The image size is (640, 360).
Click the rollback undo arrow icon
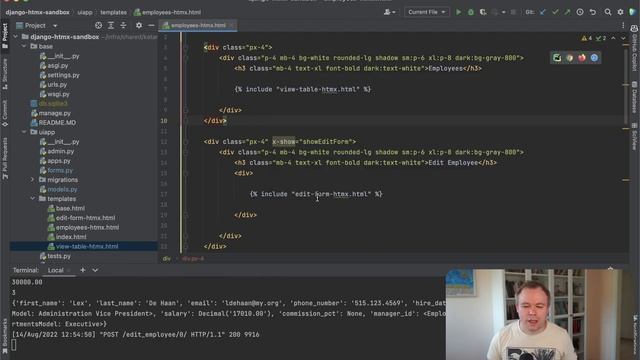tap(593, 12)
